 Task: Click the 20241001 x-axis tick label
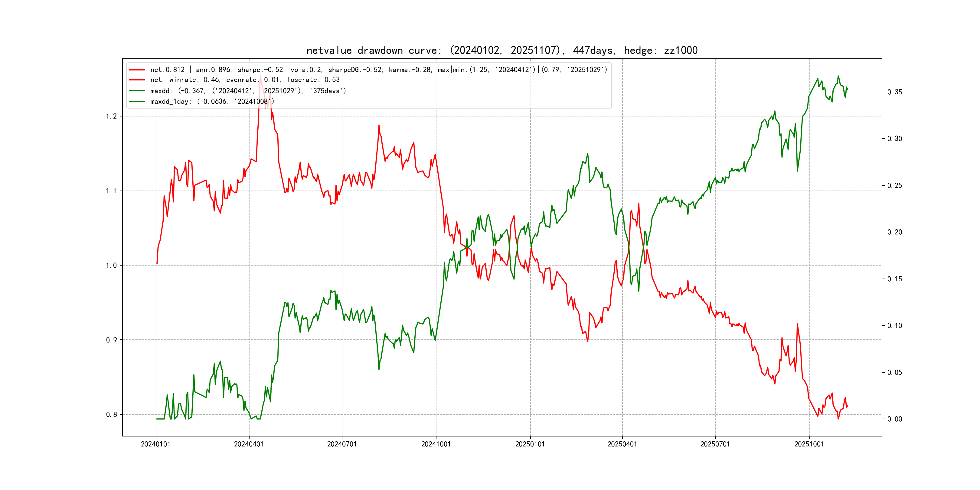(436, 444)
